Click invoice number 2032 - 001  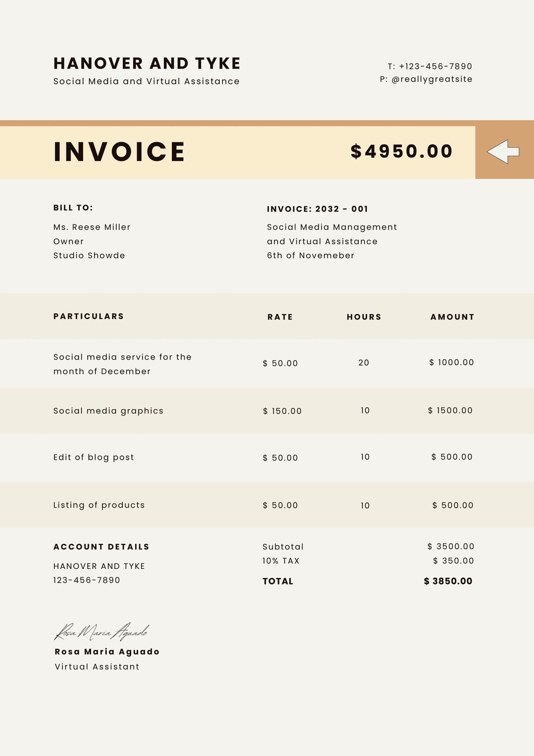341,209
